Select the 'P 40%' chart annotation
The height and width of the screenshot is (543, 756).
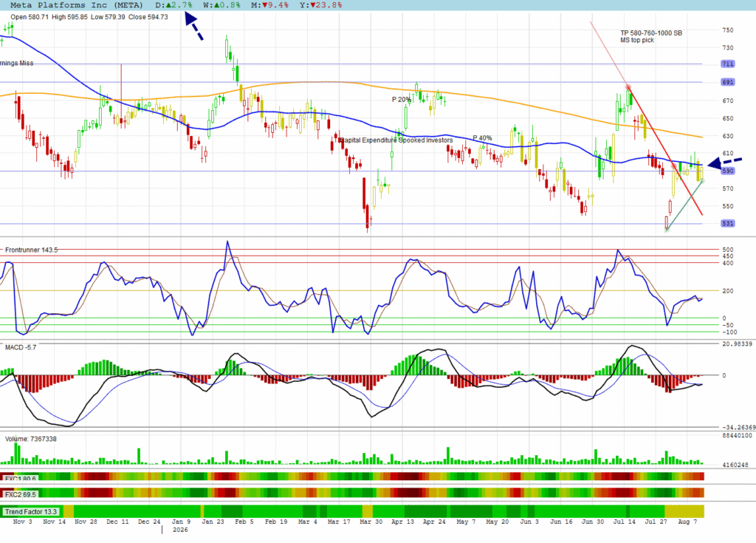click(482, 138)
